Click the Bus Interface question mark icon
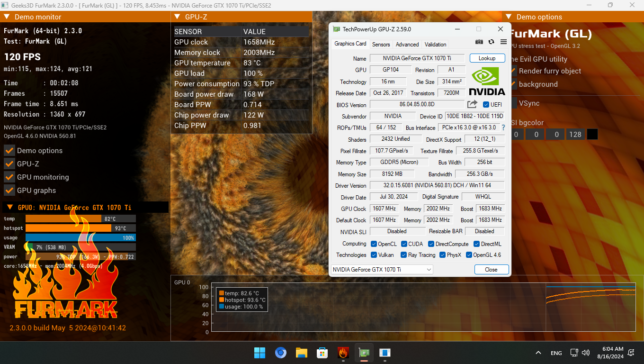The image size is (644, 364). (503, 127)
